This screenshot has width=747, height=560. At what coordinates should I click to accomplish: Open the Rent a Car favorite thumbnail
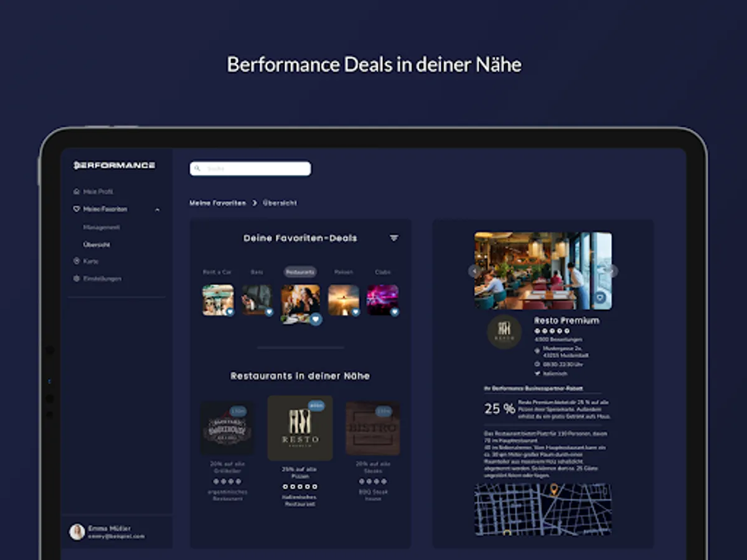(218, 300)
